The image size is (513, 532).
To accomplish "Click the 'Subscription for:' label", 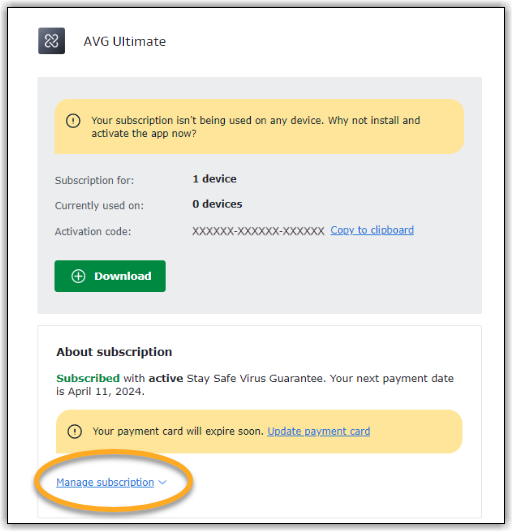I will click(x=94, y=180).
